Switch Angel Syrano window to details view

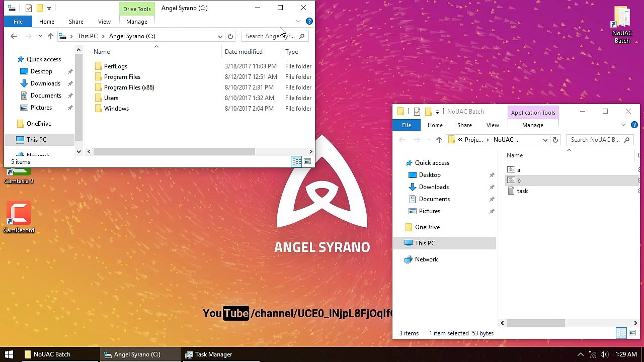pos(296,161)
